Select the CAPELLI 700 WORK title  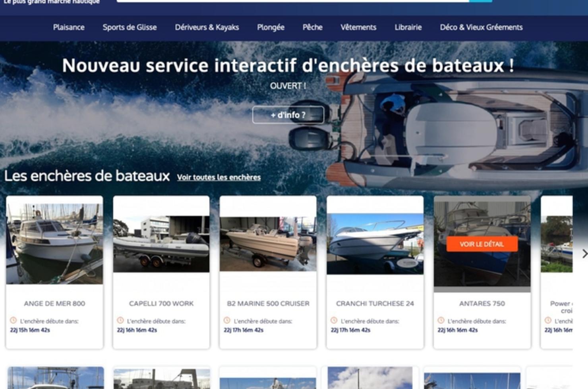point(161,304)
